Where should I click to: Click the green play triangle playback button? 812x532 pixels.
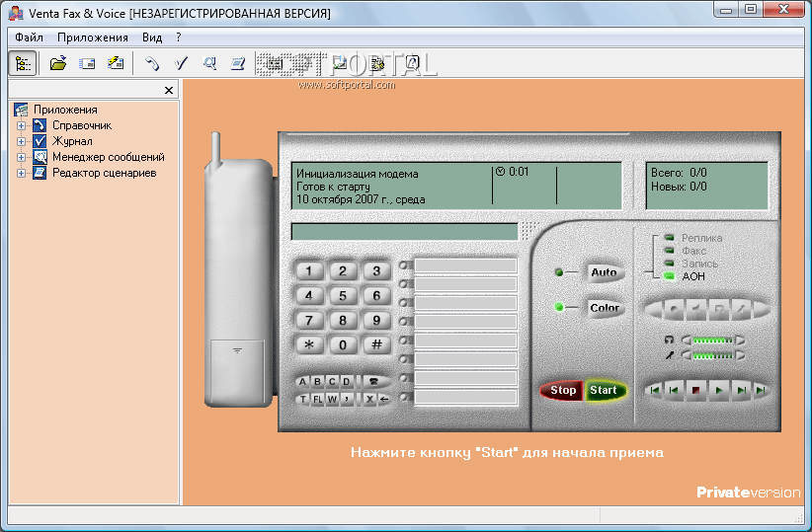click(719, 390)
